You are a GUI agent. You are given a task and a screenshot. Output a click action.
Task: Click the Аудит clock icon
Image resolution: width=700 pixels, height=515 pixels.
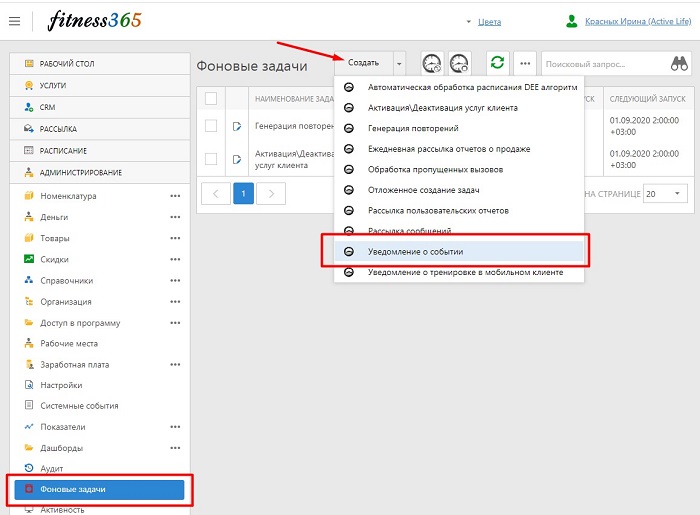tap(29, 468)
